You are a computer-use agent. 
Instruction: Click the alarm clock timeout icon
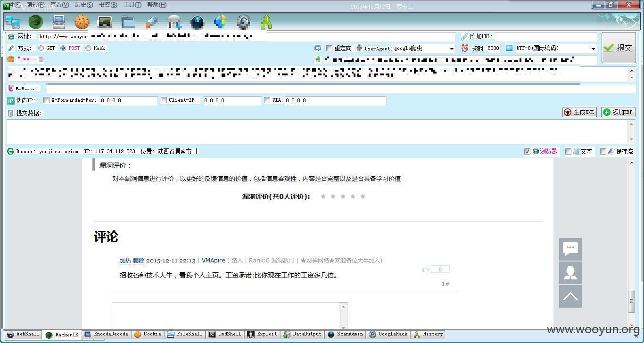point(465,48)
